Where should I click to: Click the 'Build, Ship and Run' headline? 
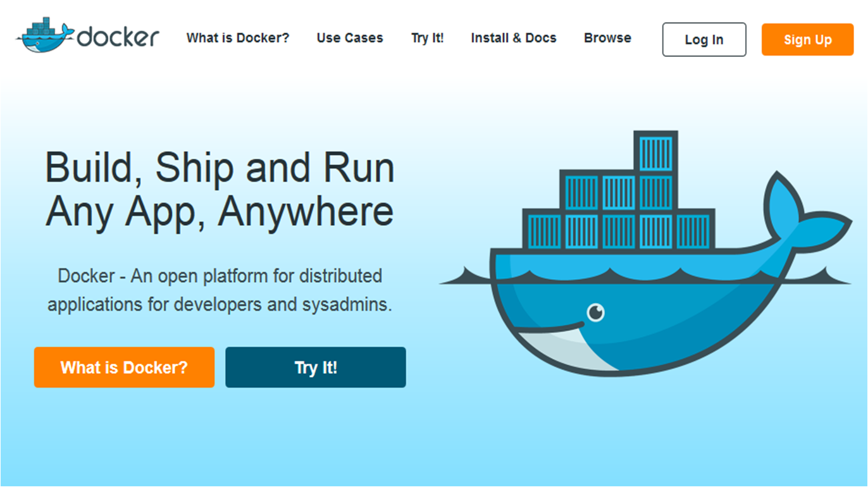tap(220, 190)
